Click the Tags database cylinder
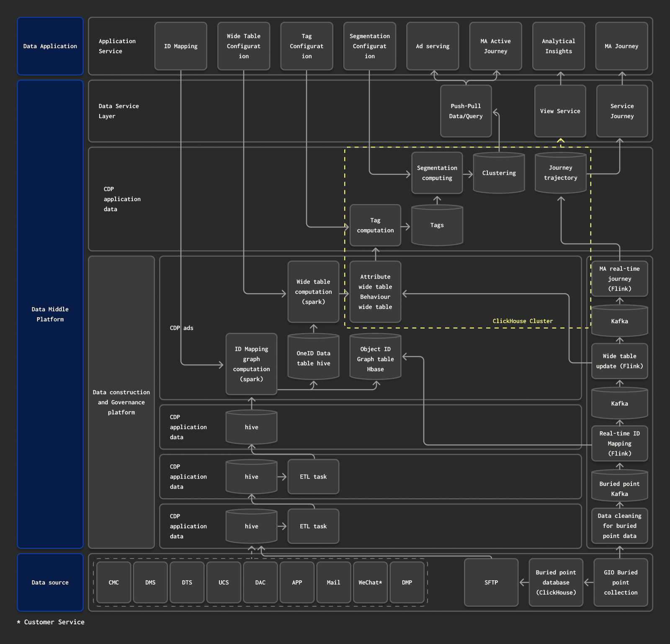The width and height of the screenshot is (670, 644). pos(437,225)
